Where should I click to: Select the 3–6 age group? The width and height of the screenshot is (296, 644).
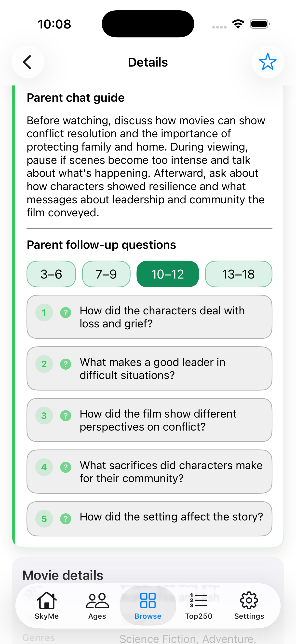pos(51,274)
